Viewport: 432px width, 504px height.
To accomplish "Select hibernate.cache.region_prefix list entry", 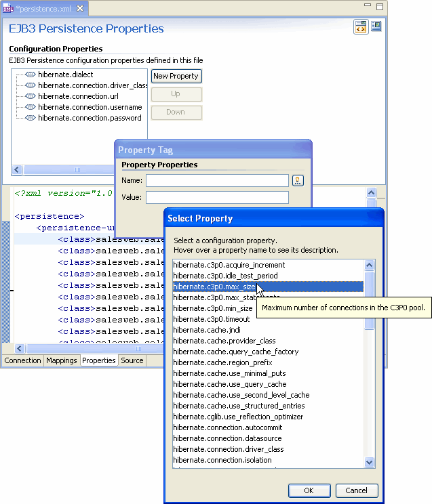I will [x=268, y=362].
